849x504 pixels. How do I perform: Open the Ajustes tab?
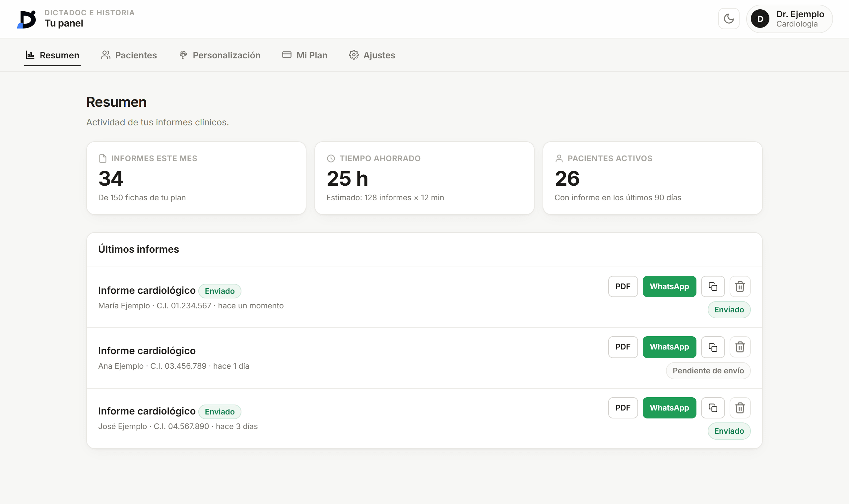372,55
